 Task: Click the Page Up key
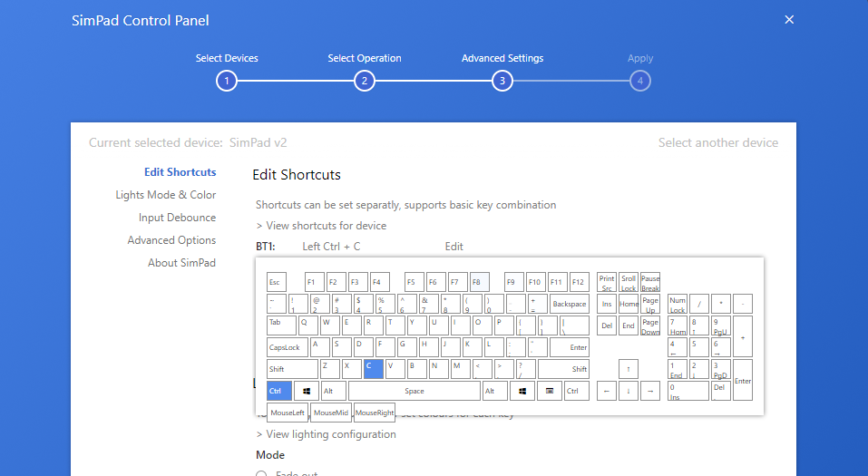[x=650, y=304]
